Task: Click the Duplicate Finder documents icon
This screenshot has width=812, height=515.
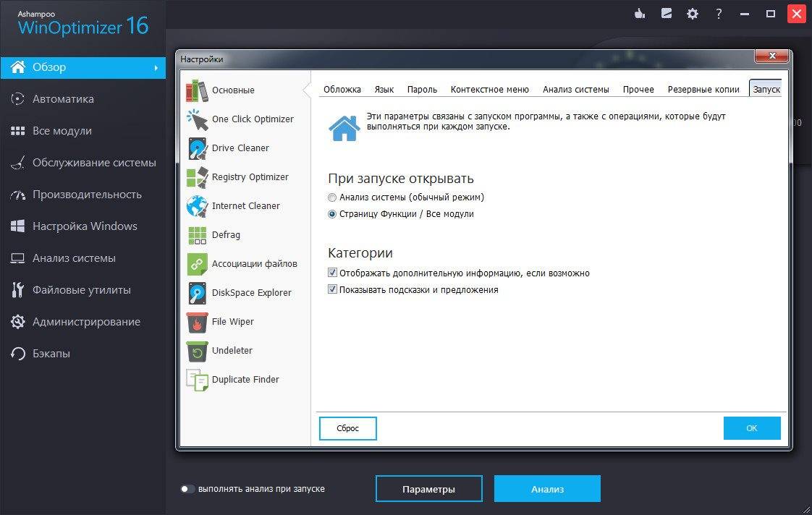Action: 197,380
